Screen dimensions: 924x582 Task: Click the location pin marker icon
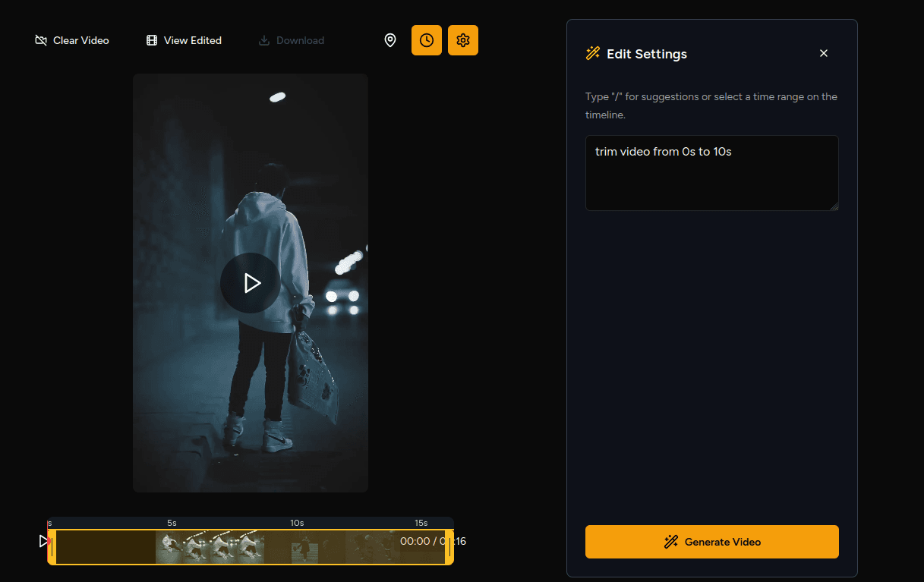click(x=390, y=40)
